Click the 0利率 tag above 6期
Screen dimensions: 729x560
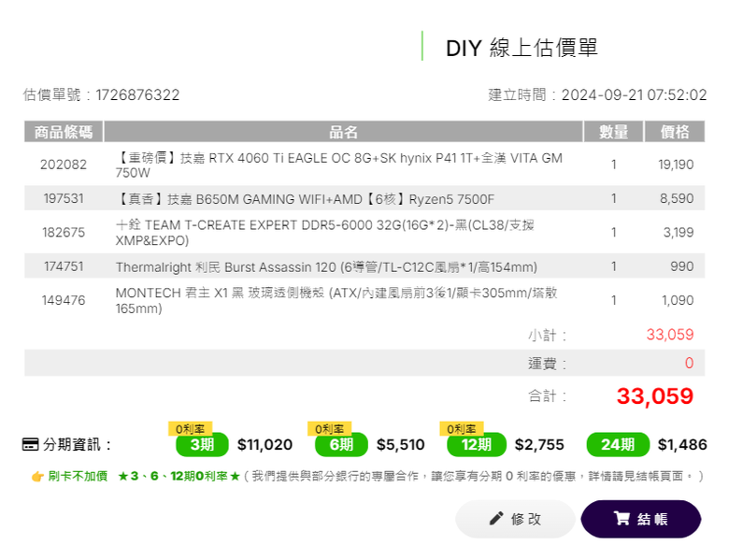point(329,429)
